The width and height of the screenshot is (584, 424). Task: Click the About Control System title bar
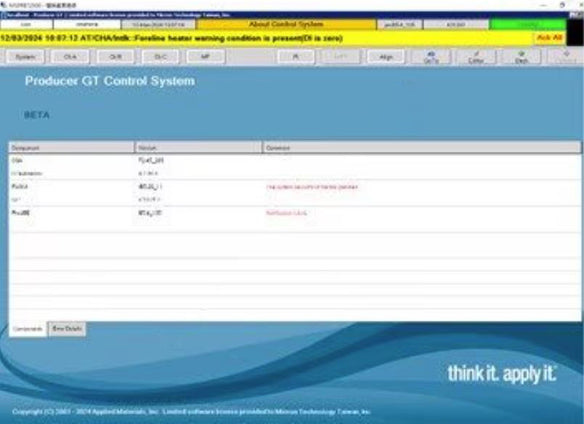tap(286, 25)
